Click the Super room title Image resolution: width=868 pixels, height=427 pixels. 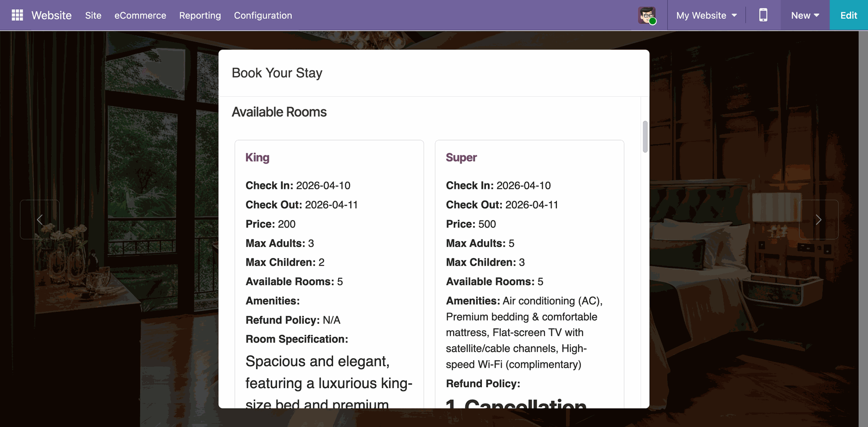pos(461,157)
